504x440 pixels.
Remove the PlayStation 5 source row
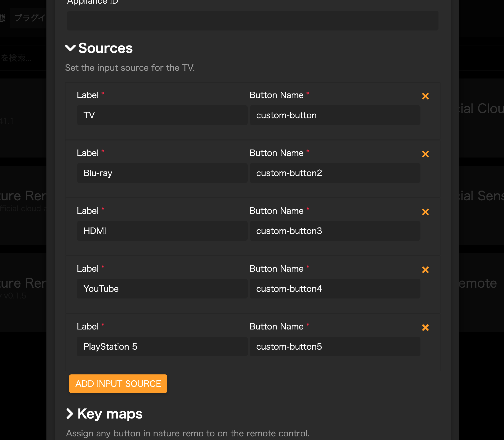click(x=425, y=327)
